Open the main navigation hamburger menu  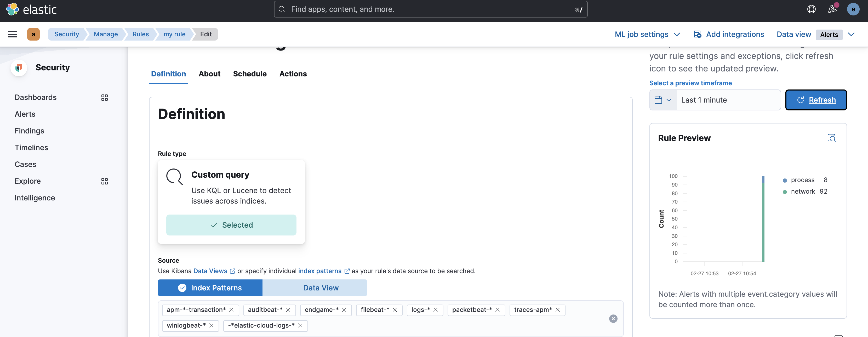click(x=12, y=34)
